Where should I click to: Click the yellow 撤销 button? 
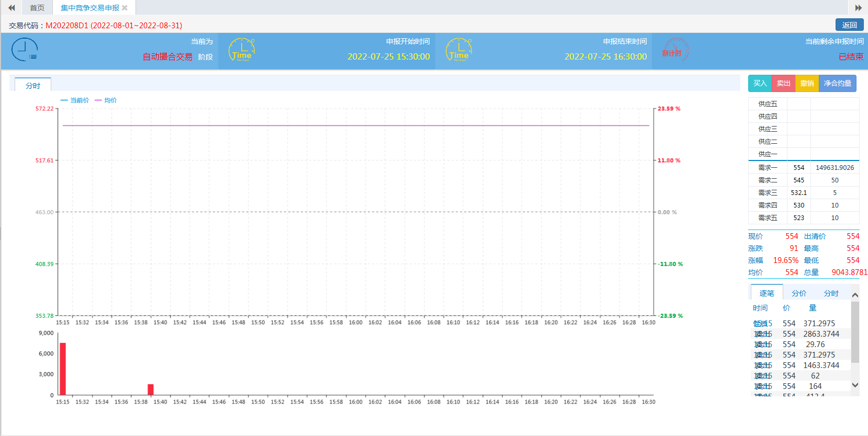pos(807,84)
